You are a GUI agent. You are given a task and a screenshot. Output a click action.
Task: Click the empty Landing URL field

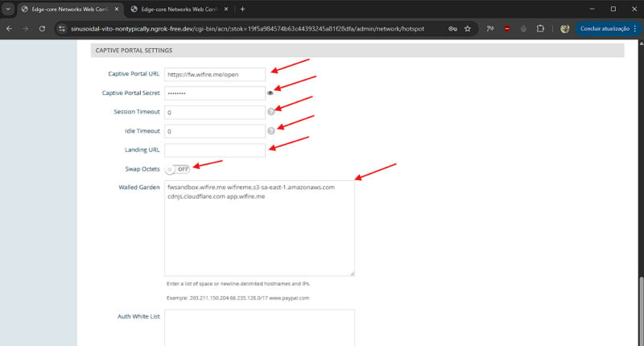tap(215, 150)
